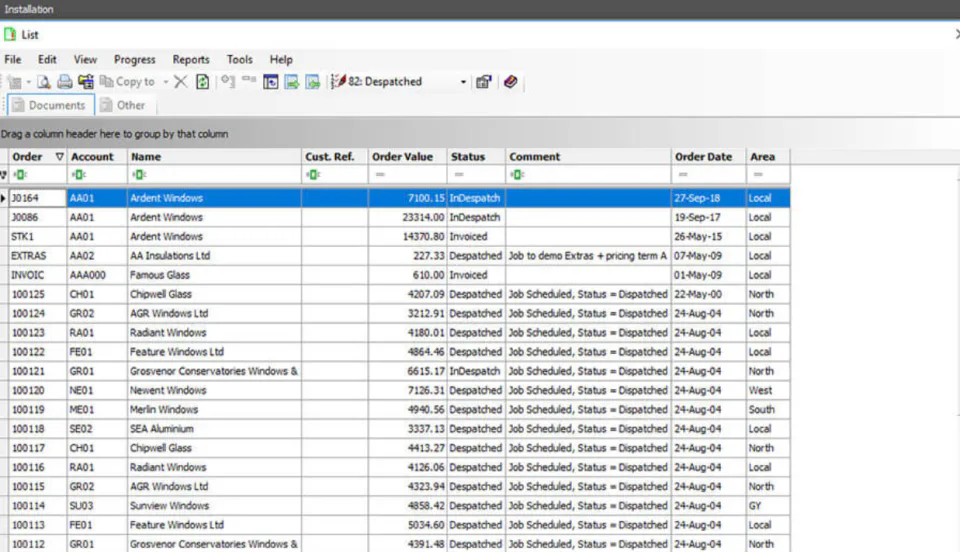Select order 100125 cell

tap(38, 294)
